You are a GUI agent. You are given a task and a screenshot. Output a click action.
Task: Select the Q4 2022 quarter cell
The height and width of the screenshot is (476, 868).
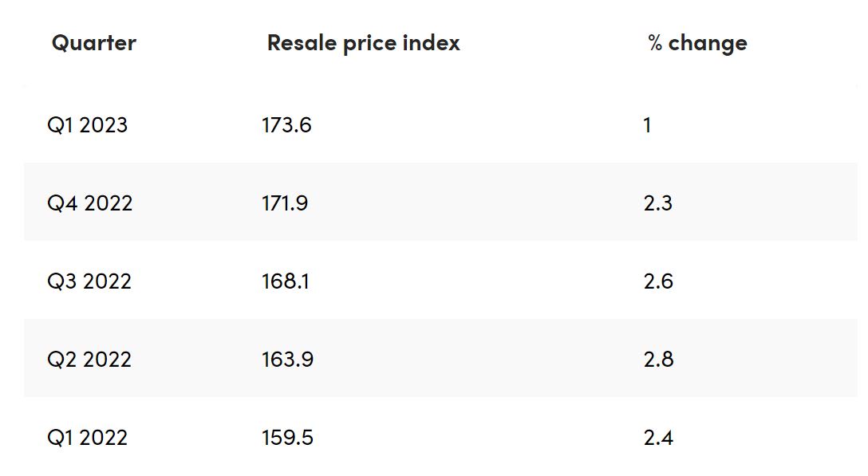point(90,203)
